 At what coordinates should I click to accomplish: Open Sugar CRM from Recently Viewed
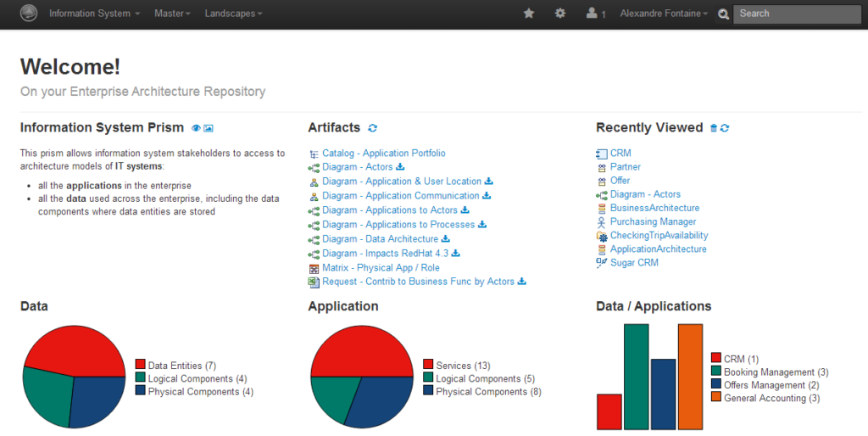pos(634,263)
